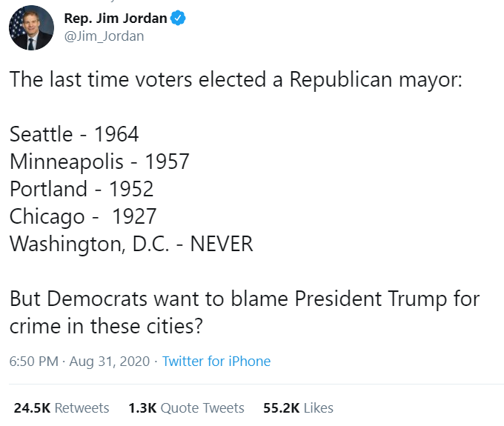The image size is (504, 426).
Task: Click the 'Portland - 1952' line
Action: point(82,188)
